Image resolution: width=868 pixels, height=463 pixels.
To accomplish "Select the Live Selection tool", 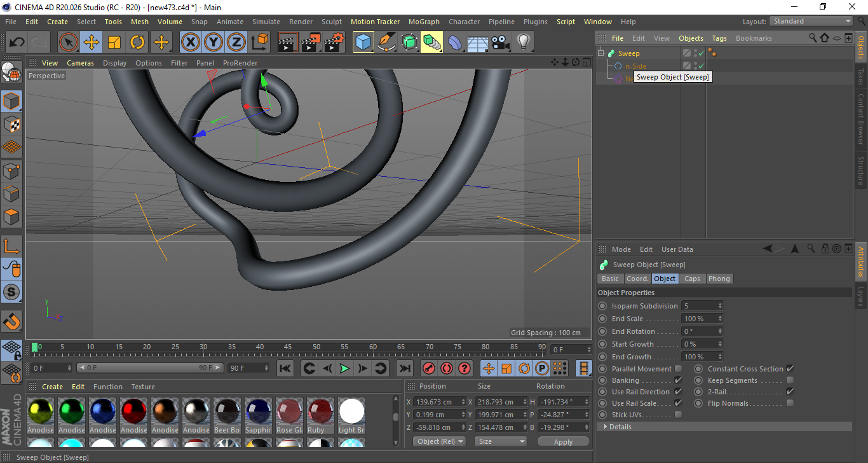I will click(68, 43).
